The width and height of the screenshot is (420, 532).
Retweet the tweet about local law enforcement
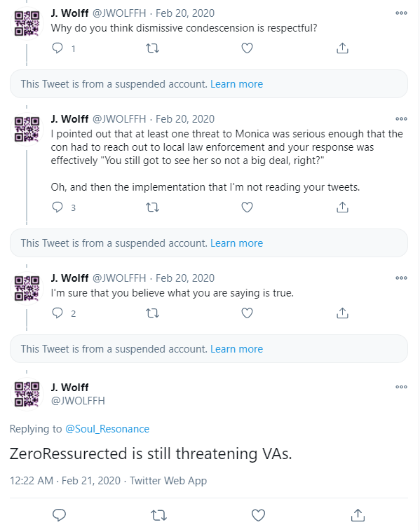[x=152, y=207]
